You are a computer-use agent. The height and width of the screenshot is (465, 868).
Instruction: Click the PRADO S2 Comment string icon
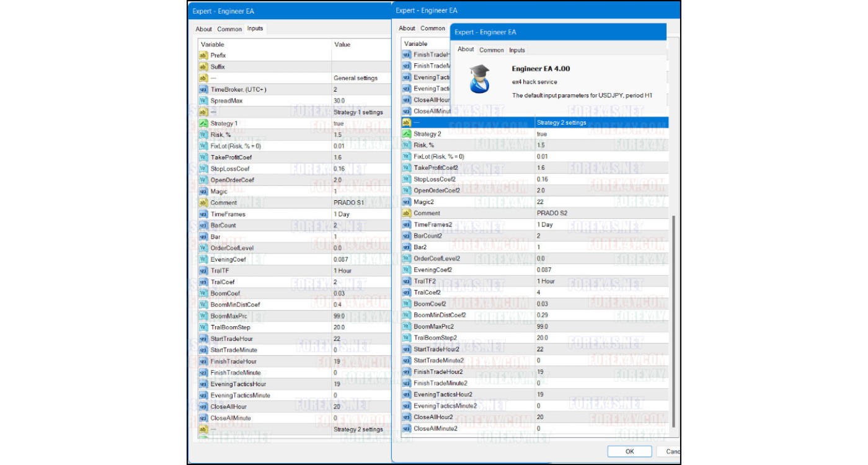coord(406,213)
